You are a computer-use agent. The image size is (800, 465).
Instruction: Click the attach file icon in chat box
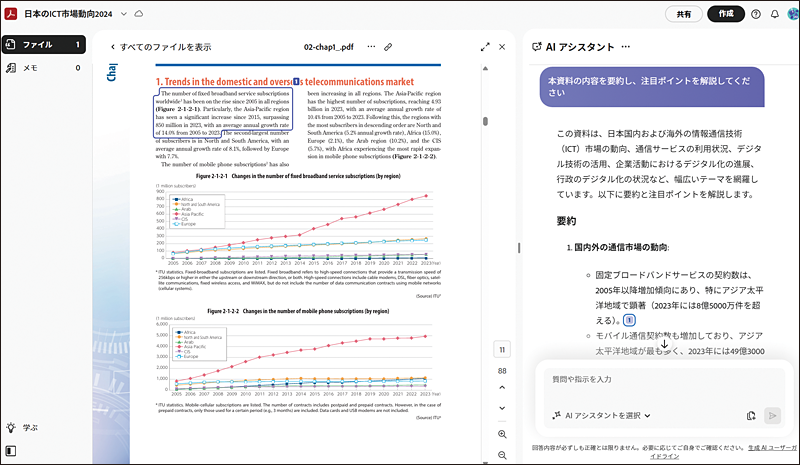click(x=750, y=415)
